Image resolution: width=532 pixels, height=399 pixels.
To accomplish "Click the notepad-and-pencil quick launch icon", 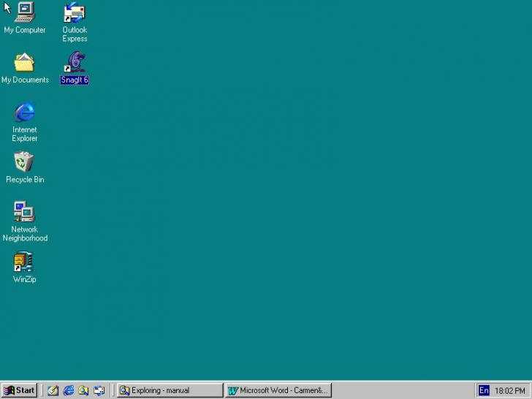I will click(53, 390).
